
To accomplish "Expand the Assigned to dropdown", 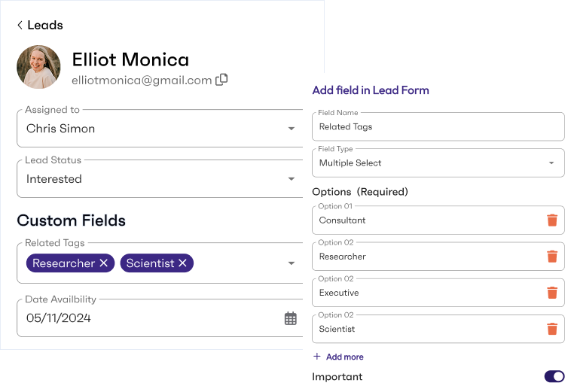I will pyautogui.click(x=292, y=129).
